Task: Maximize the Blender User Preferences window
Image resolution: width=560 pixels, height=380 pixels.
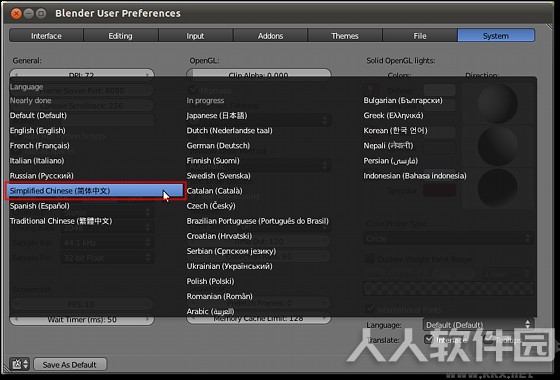Action: pyautogui.click(x=41, y=14)
